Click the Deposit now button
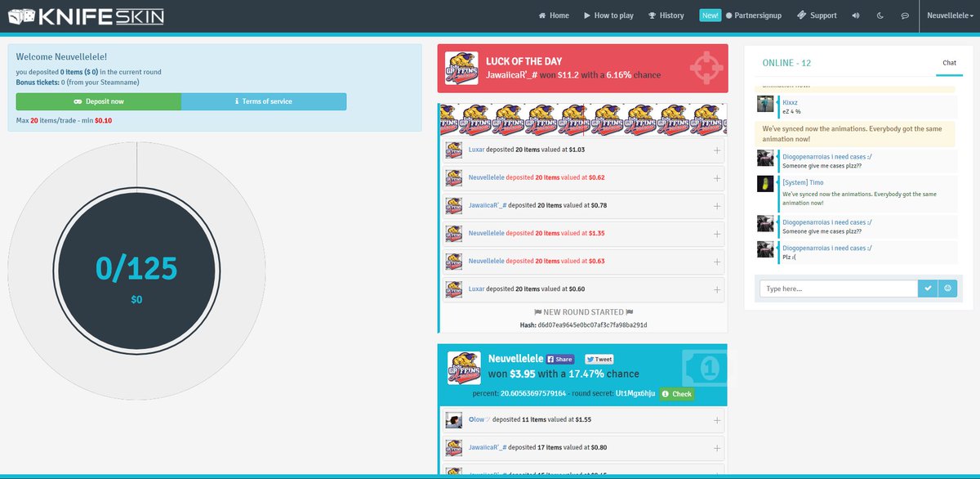Viewport: 980px width, 479px height. [x=98, y=101]
